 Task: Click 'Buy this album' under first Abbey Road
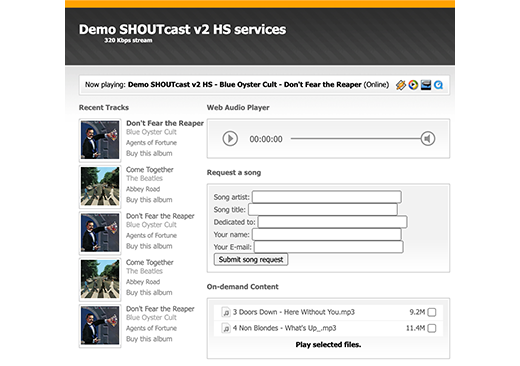149,200
